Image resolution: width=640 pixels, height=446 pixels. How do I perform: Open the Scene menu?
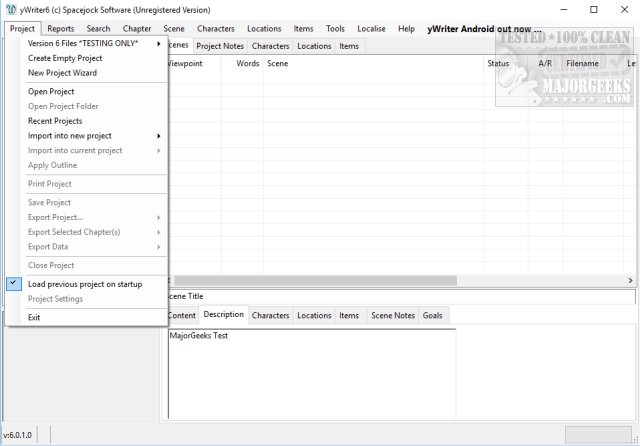click(x=174, y=29)
